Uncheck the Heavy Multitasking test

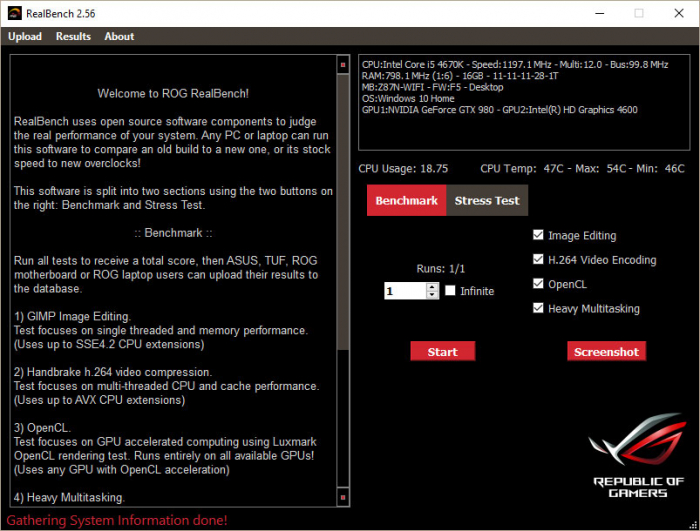539,309
